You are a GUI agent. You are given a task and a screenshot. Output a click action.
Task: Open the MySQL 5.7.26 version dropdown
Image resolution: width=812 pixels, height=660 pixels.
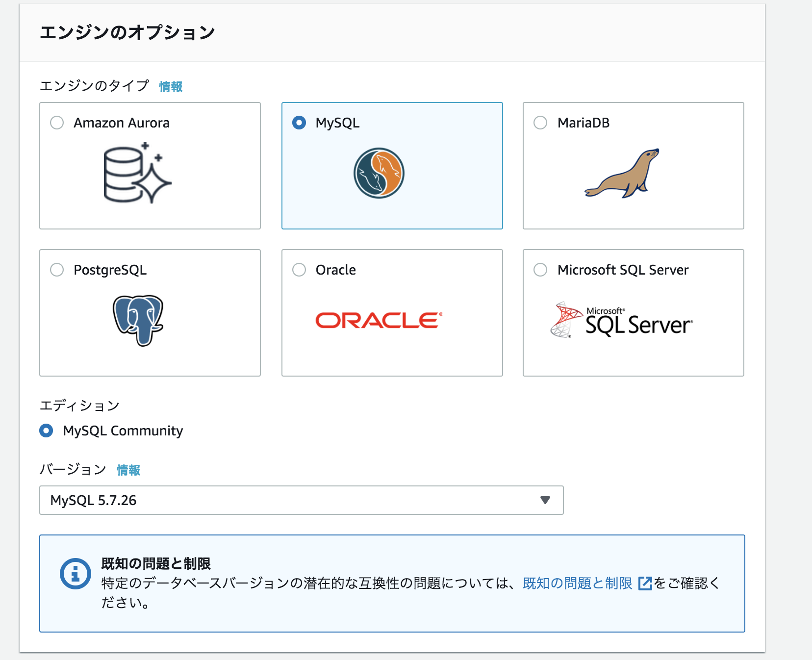tap(302, 500)
